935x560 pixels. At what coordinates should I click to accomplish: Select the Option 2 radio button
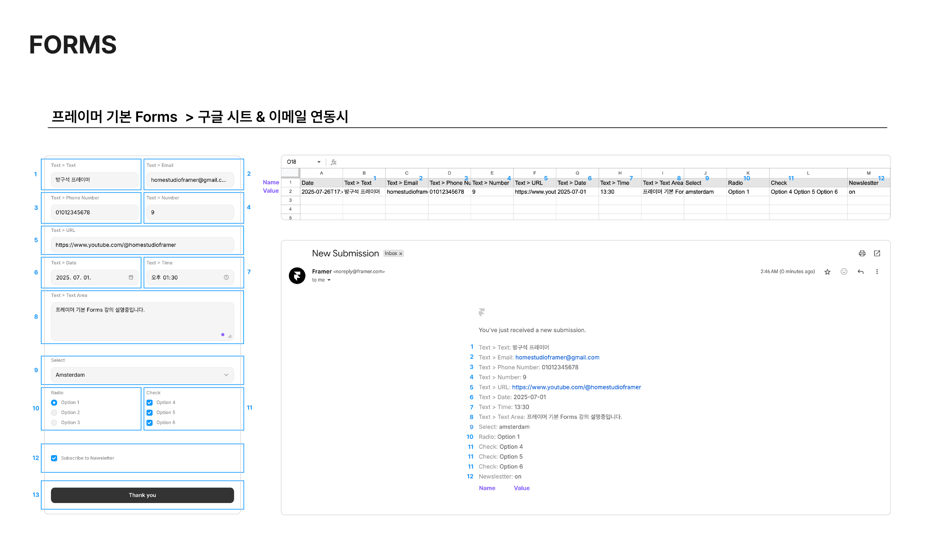[54, 413]
